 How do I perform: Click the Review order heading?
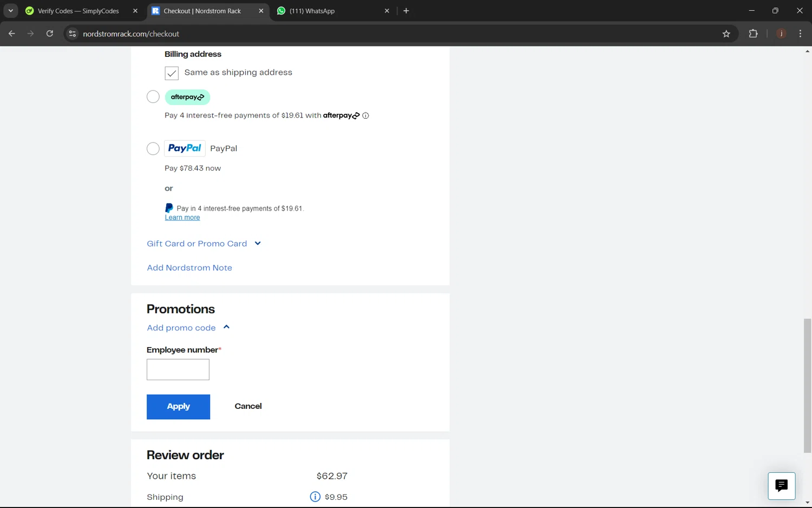(185, 455)
